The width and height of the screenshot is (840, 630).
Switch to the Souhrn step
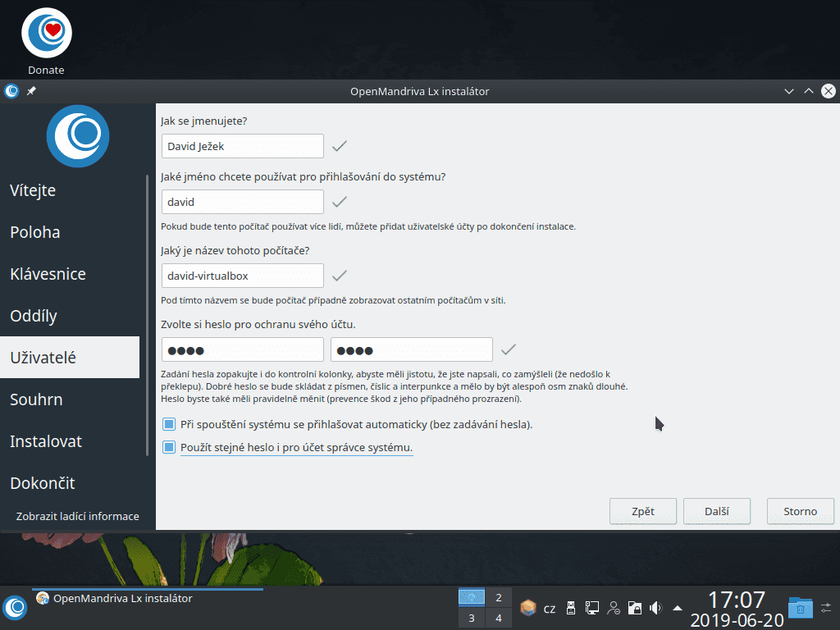click(34, 399)
